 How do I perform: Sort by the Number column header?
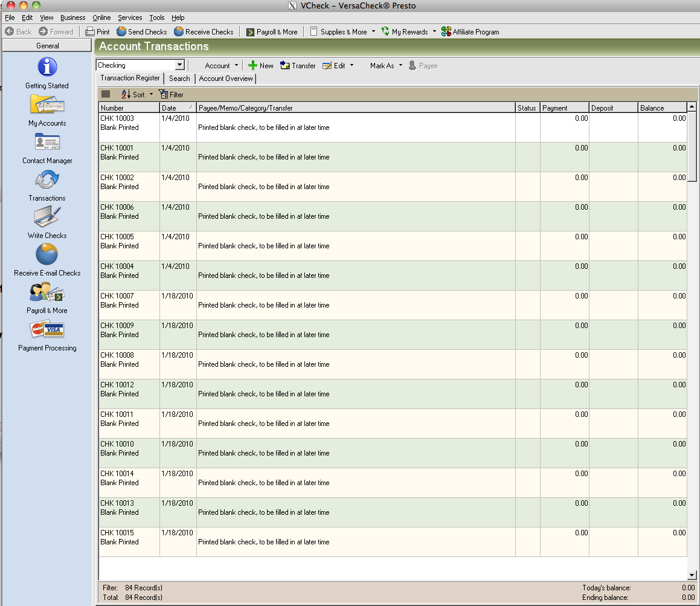[x=129, y=108]
